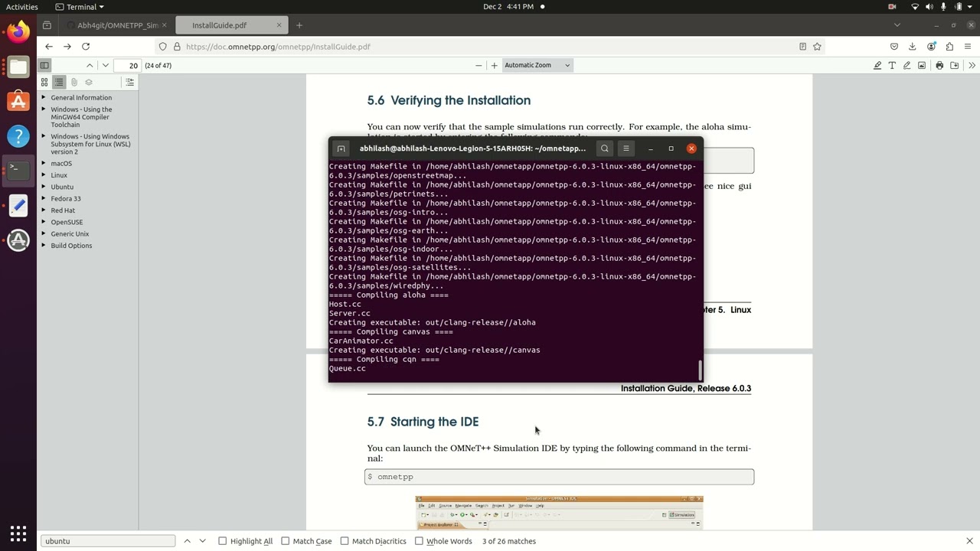Select the PDF text annotation tool

[892, 65]
